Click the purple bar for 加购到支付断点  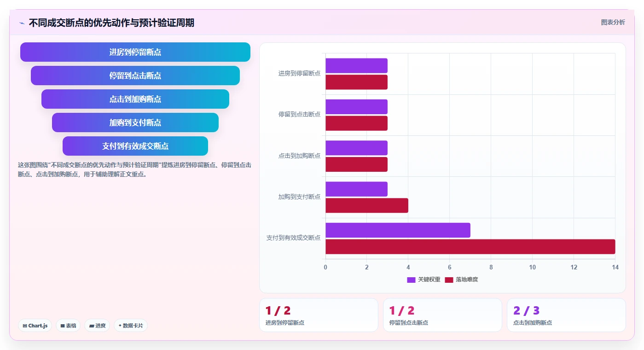tap(356, 189)
